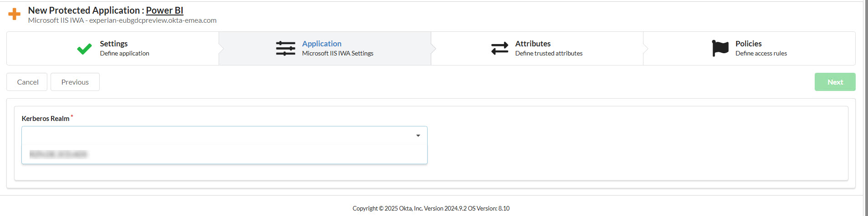
Task: Click the green Next button
Action: coord(835,82)
